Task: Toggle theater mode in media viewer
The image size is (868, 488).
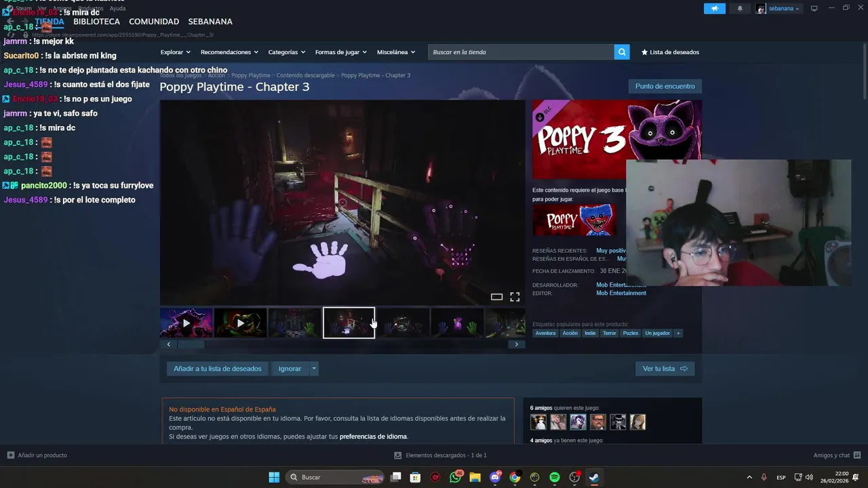Action: (x=496, y=297)
